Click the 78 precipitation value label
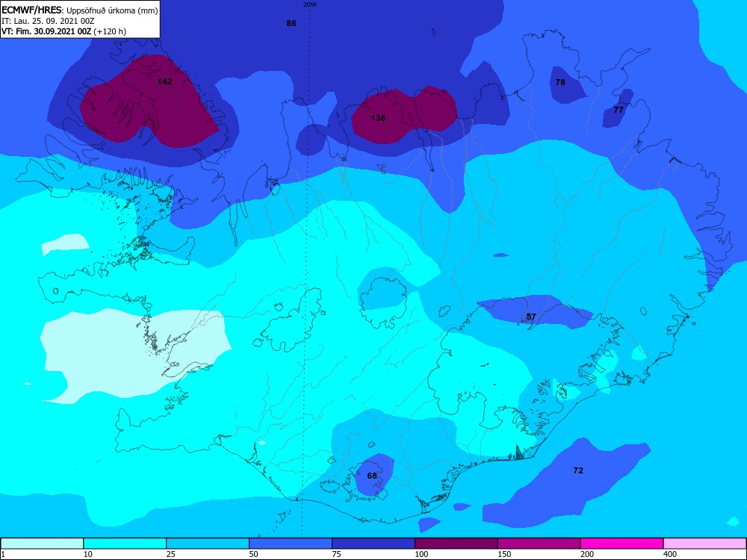Viewport: 747px width, 560px height. [x=560, y=82]
